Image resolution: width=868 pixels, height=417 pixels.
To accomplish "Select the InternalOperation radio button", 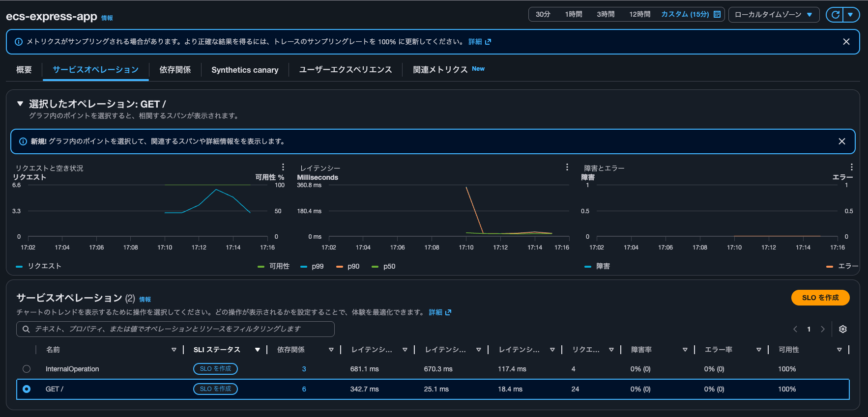I will coord(27,369).
